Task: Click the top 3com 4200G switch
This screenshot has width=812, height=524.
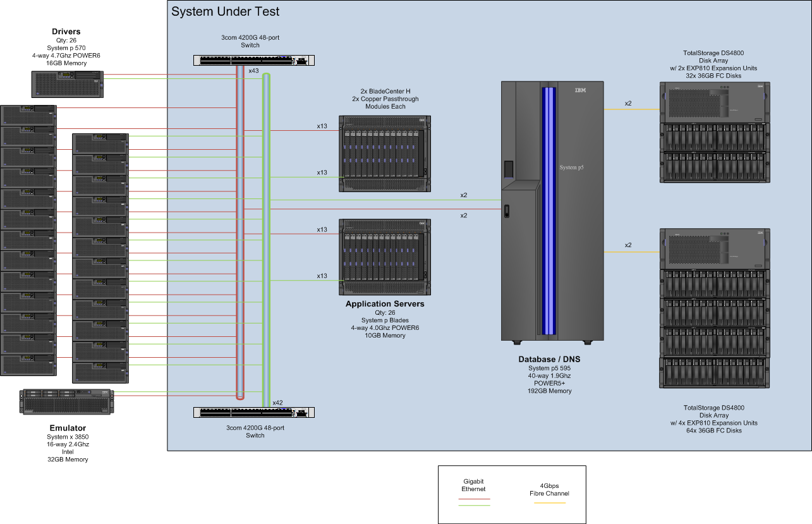Action: [253, 61]
